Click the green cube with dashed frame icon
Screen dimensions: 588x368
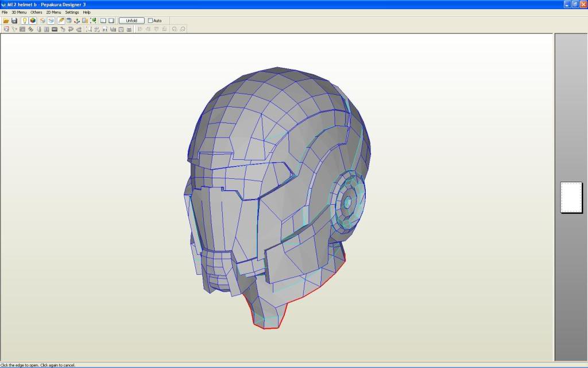point(93,21)
